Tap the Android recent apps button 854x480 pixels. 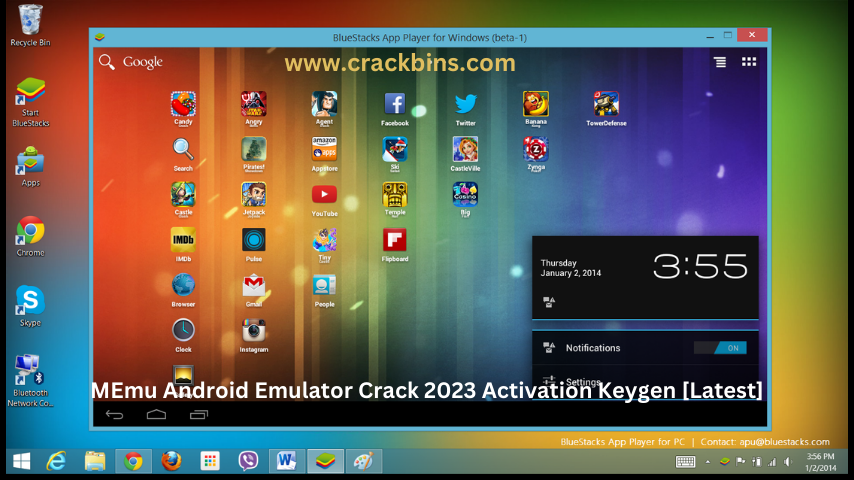[x=199, y=415]
